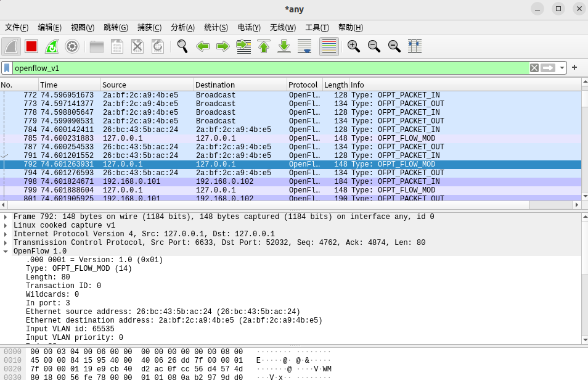Open the 跳转(G) menu
Screen dimensions: 588x380
tap(116, 27)
